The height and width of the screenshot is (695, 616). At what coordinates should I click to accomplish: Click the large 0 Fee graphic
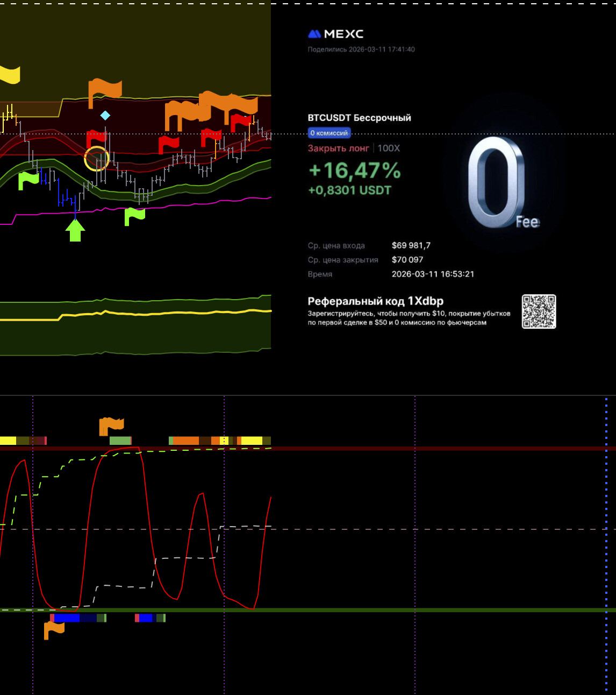(497, 183)
